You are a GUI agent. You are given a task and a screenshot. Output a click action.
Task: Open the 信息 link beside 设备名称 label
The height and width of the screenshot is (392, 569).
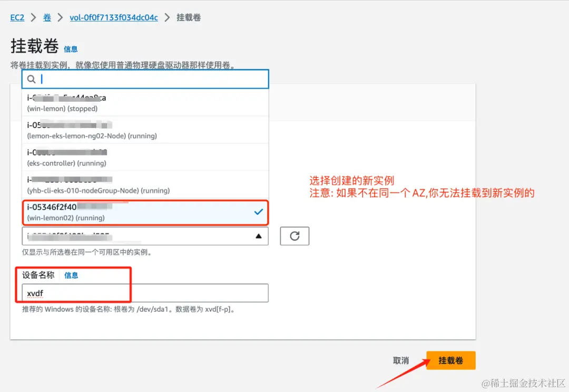72,275
